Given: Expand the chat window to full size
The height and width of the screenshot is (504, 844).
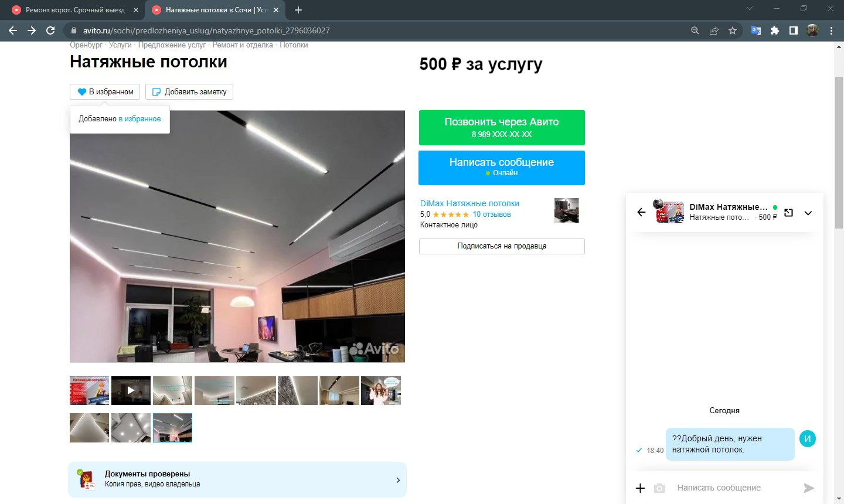Looking at the screenshot, I should tap(788, 213).
